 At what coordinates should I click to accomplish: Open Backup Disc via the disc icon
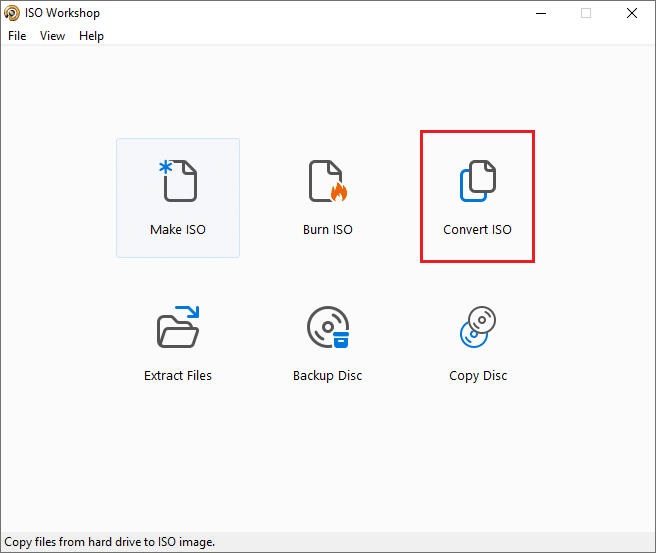pos(327,327)
